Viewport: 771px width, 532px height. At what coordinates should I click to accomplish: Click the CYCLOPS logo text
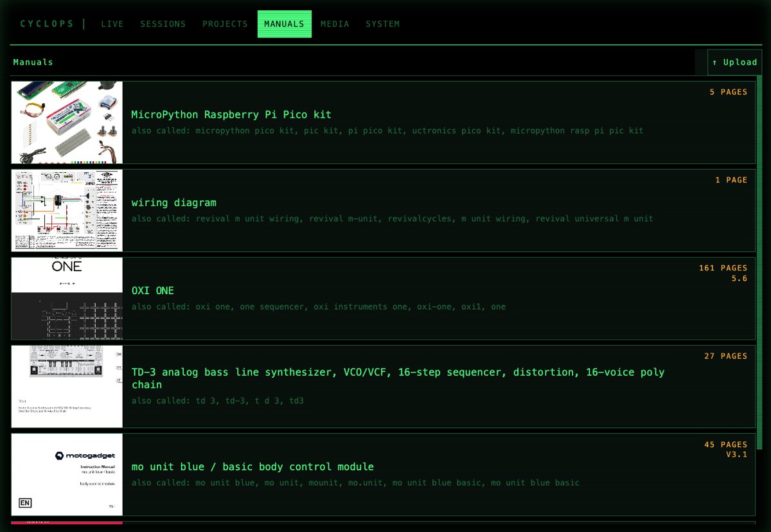pyautogui.click(x=48, y=24)
